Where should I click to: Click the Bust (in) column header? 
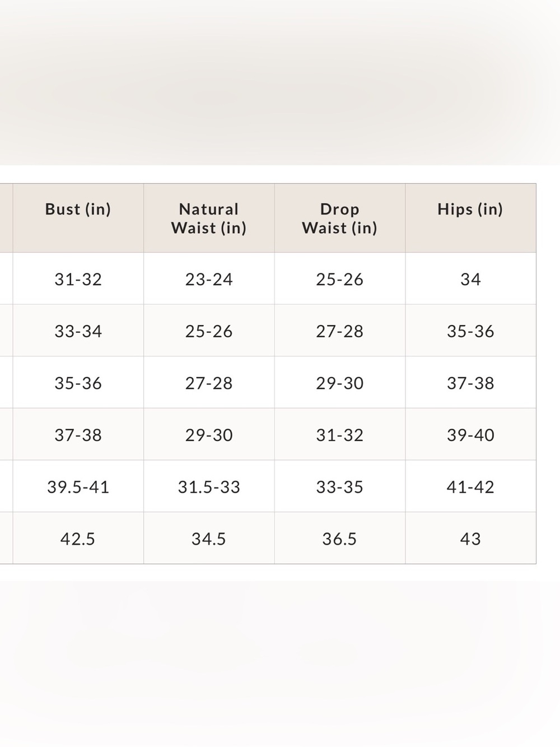pyautogui.click(x=78, y=218)
